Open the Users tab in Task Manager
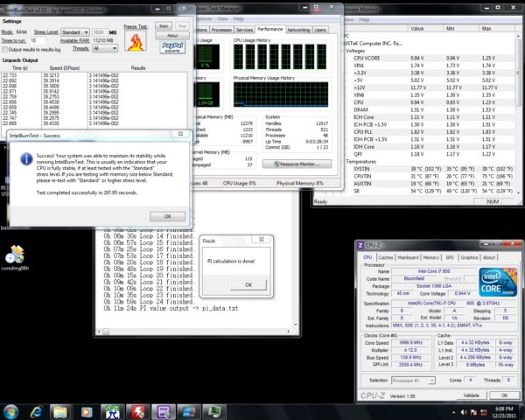The height and width of the screenshot is (420, 525). tap(320, 30)
